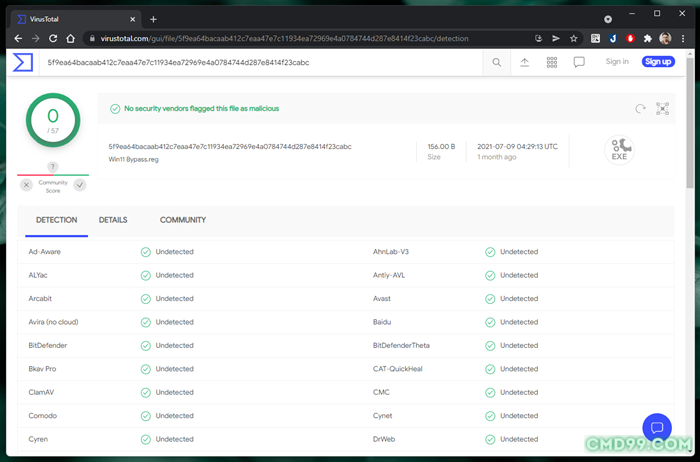Click the hash search input field

(x=261, y=62)
